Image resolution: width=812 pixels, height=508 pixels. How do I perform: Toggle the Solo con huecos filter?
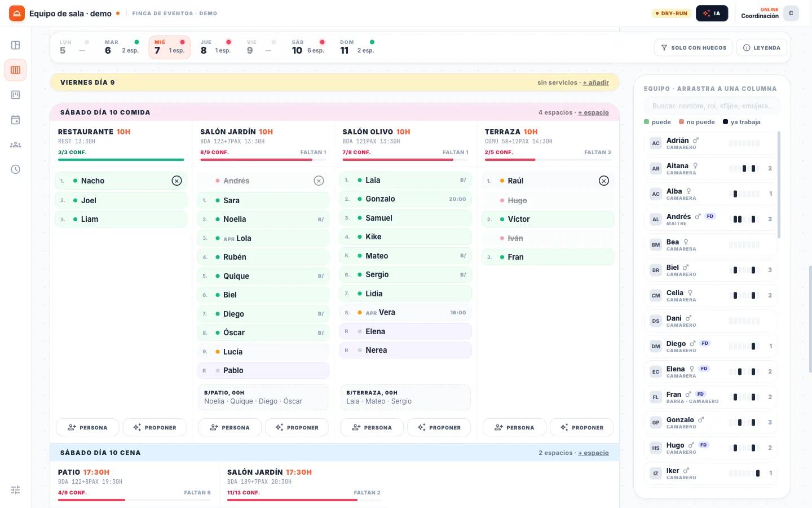(x=693, y=47)
